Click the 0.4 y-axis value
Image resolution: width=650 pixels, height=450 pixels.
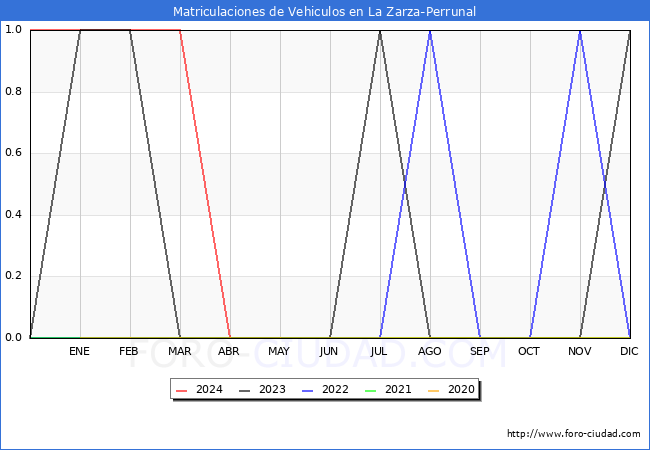point(13,215)
